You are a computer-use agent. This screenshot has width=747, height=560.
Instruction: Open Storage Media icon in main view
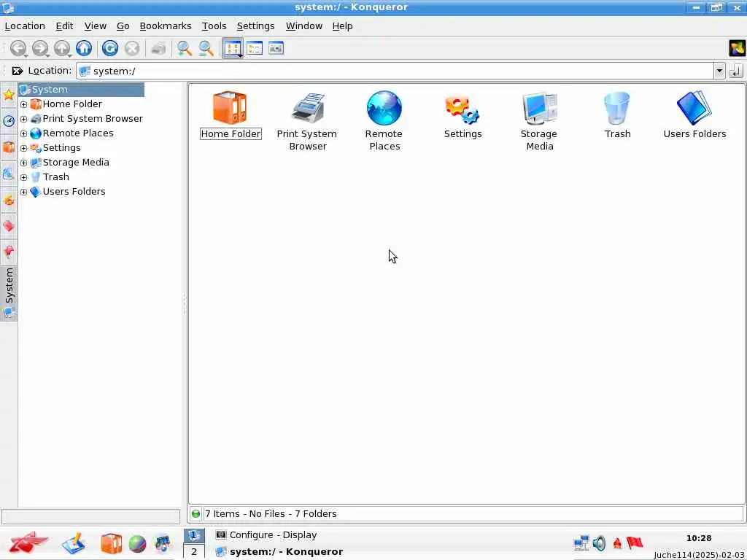click(x=539, y=122)
